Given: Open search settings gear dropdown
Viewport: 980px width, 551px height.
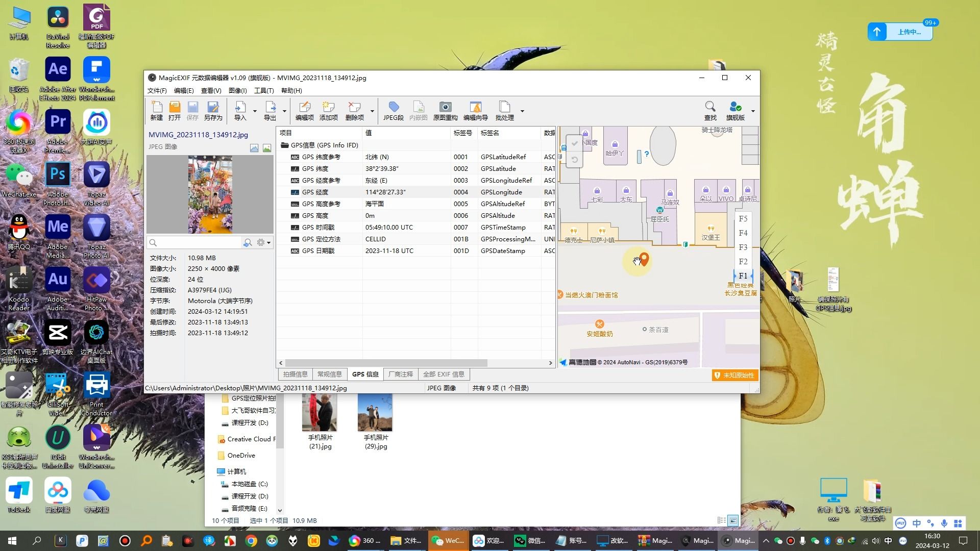Looking at the screenshot, I should pos(263,243).
